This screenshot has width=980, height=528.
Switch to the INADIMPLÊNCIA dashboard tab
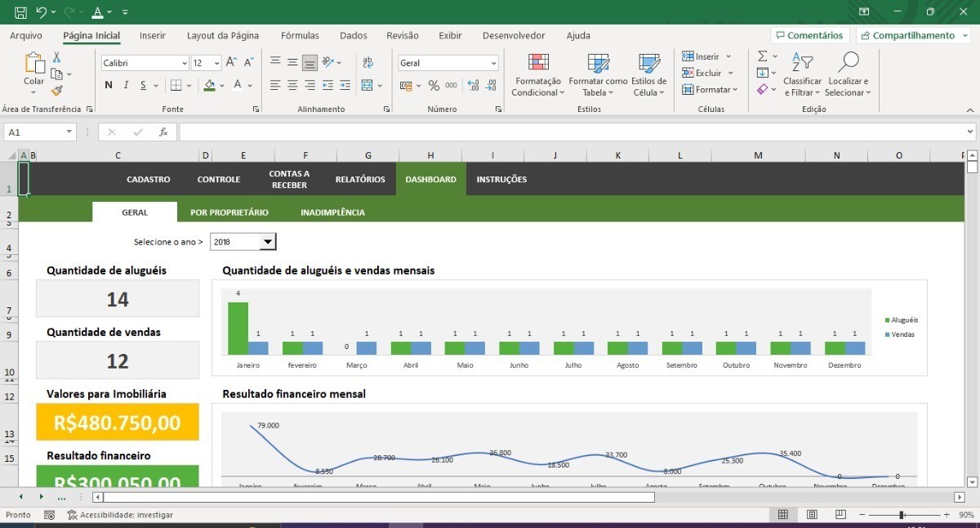[x=332, y=213]
